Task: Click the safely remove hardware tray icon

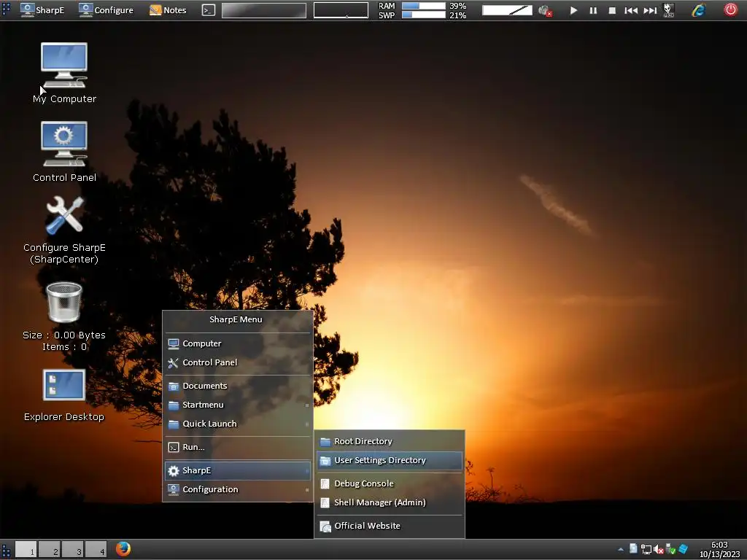Action: click(x=671, y=550)
